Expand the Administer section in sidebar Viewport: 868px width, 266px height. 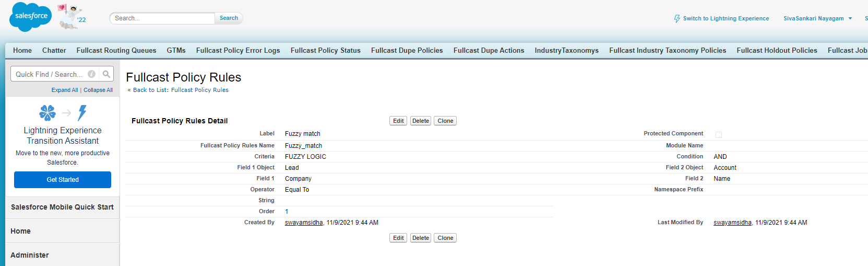[x=62, y=255]
